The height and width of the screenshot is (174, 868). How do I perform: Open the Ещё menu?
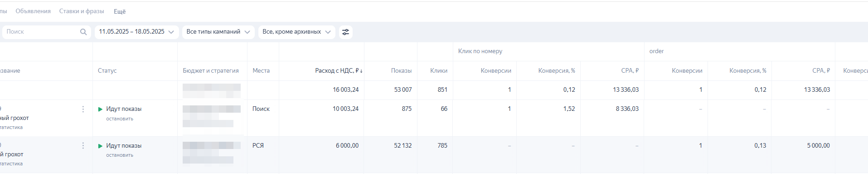(120, 11)
